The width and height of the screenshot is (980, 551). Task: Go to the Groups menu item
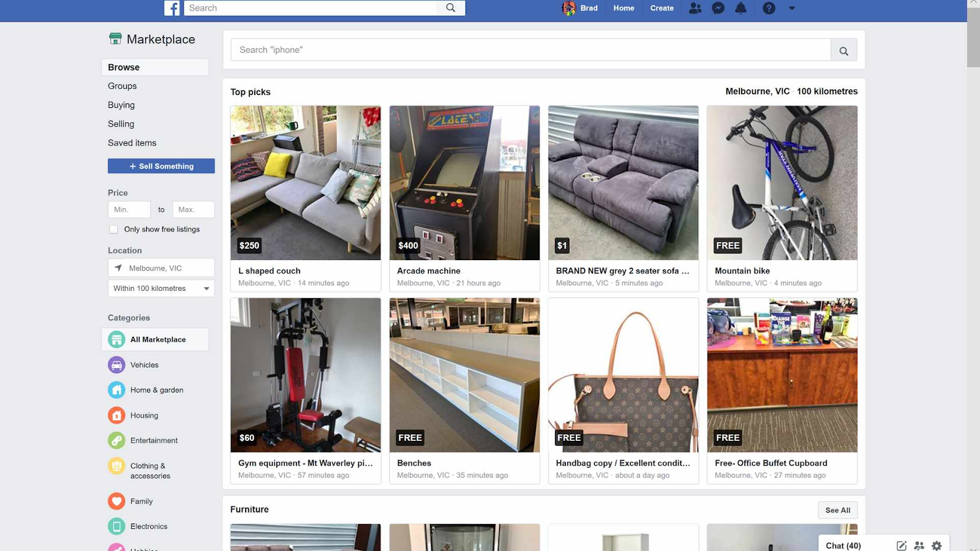pos(123,86)
